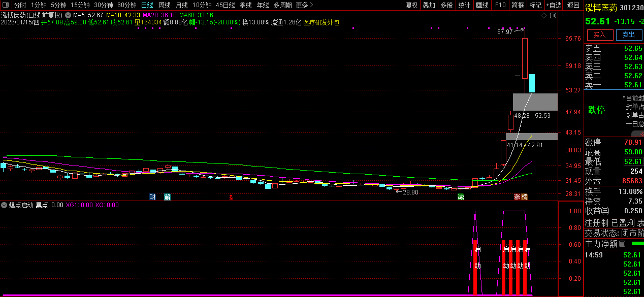Switch to 季线 quarterly chart
The height and width of the screenshot is (297, 644).
click(245, 5)
